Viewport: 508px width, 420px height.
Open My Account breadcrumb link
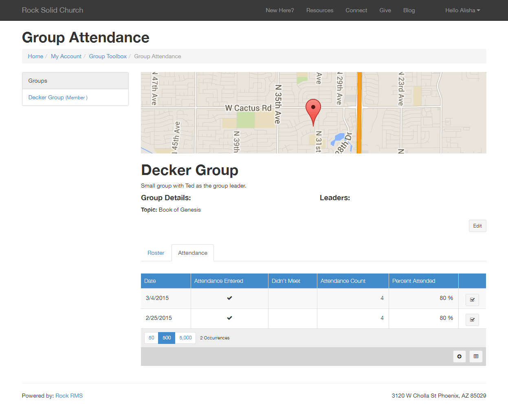coord(66,56)
